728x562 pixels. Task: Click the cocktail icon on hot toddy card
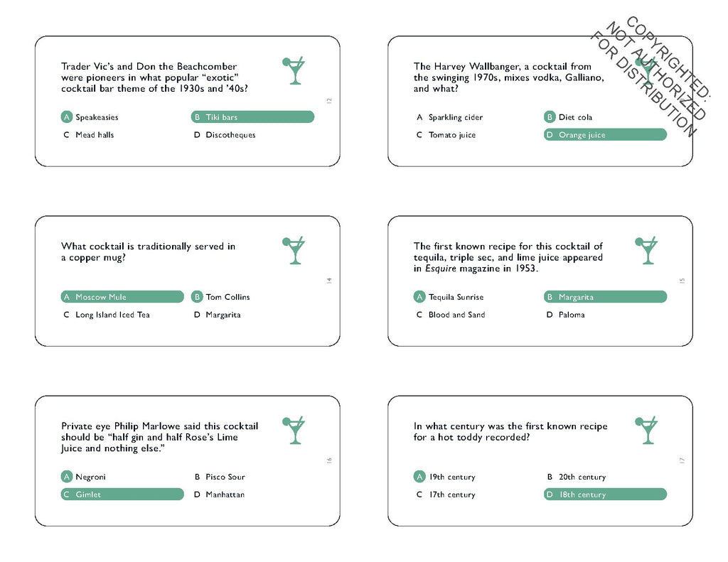(646, 430)
